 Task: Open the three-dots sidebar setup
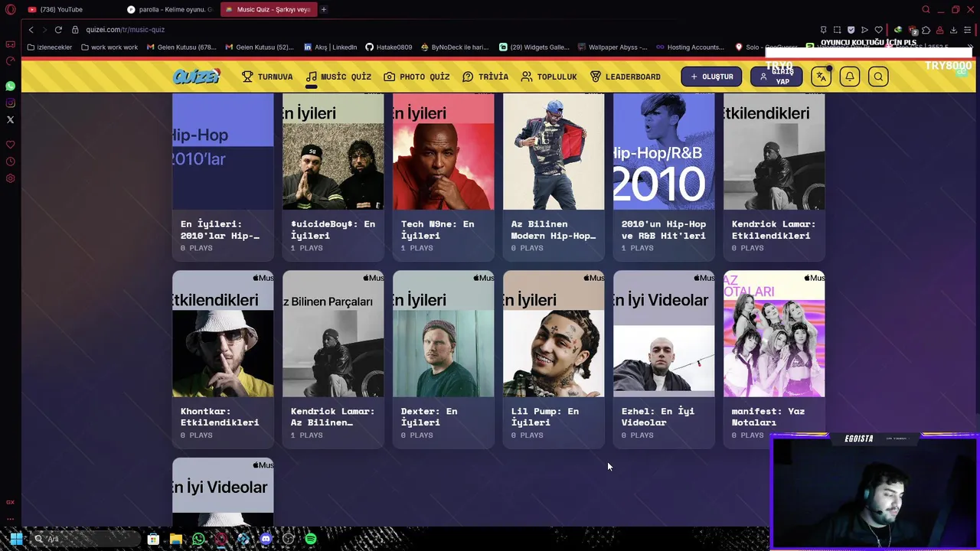[10, 519]
